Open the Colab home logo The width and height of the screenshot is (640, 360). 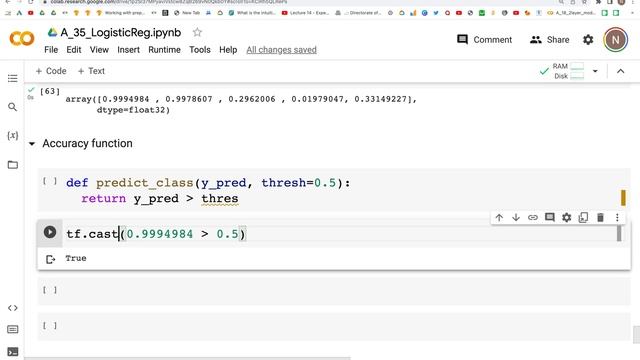click(22, 39)
